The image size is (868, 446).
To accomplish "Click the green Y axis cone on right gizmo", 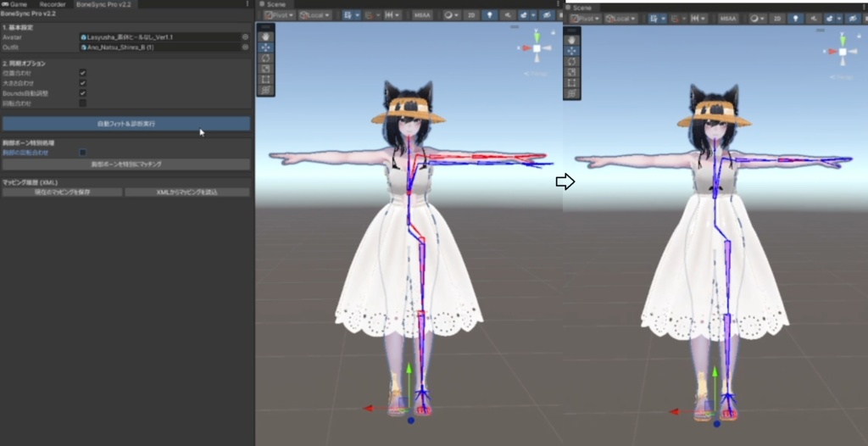I will [x=842, y=40].
